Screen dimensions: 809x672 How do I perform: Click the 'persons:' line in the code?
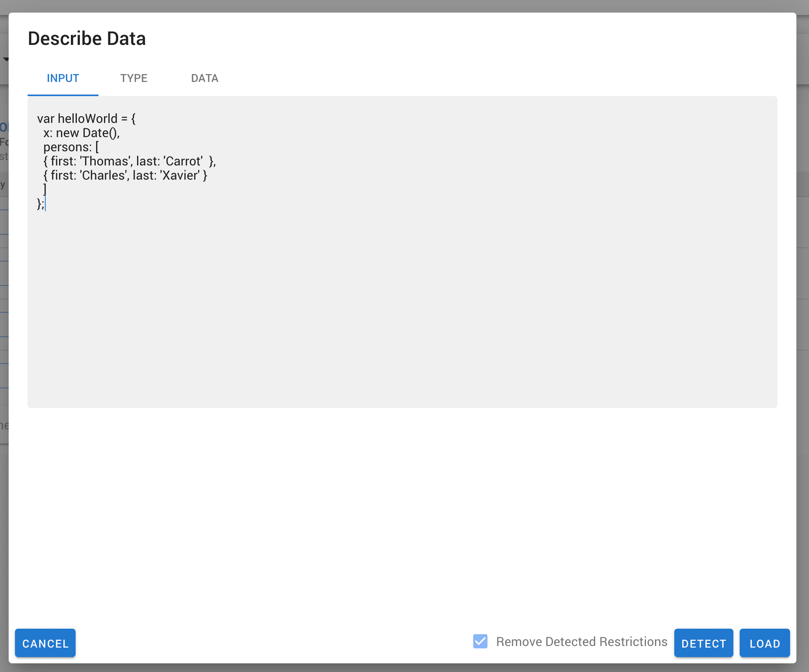(71, 147)
